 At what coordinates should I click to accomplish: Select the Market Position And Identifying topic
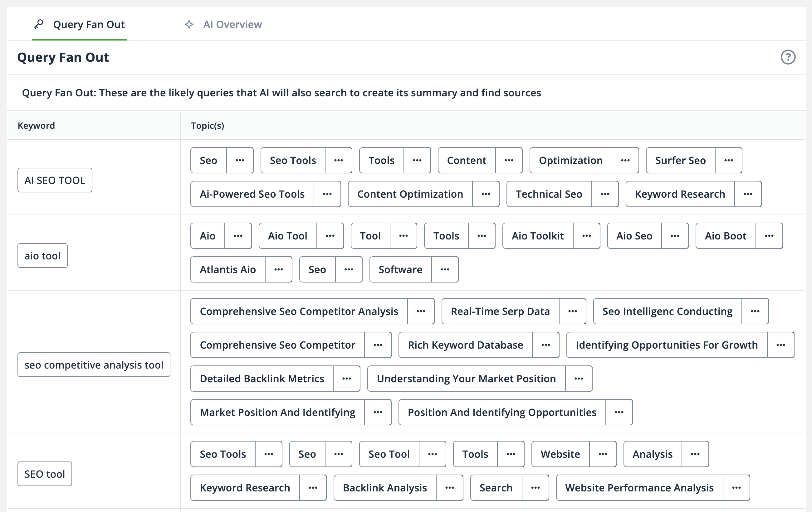point(277,412)
